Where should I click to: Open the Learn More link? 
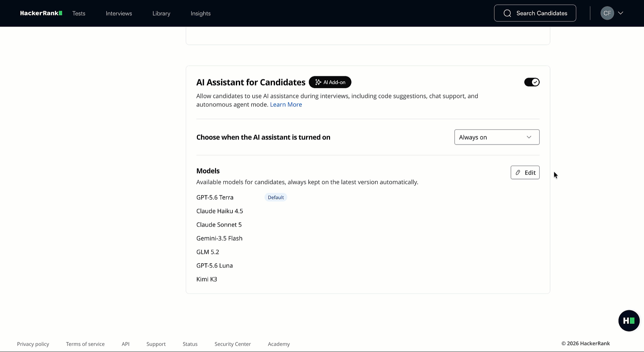point(286,105)
